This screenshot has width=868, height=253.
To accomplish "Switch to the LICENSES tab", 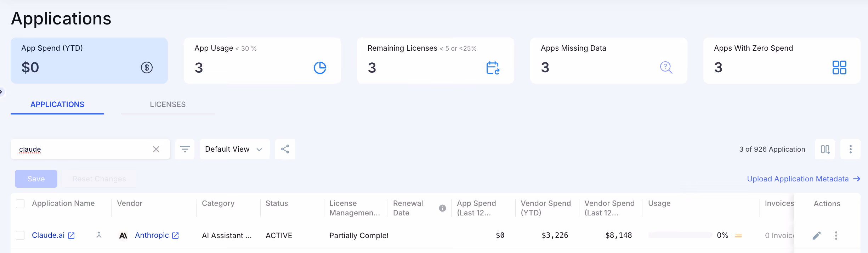I will click(168, 105).
